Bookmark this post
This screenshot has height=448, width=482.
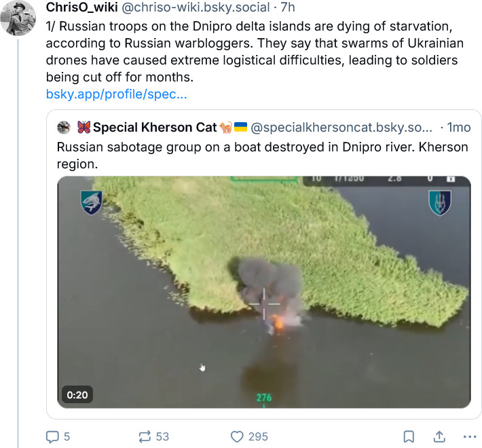point(409,436)
